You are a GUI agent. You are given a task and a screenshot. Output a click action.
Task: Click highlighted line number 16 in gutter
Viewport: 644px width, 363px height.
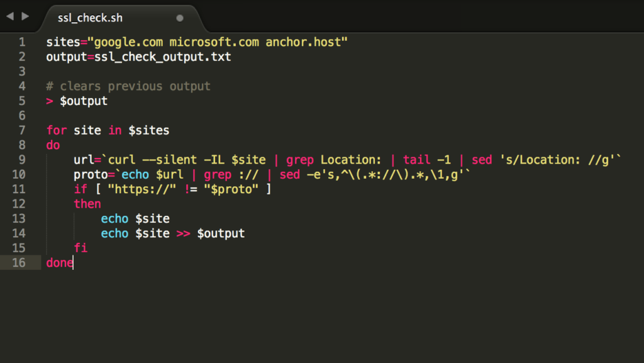click(x=19, y=262)
